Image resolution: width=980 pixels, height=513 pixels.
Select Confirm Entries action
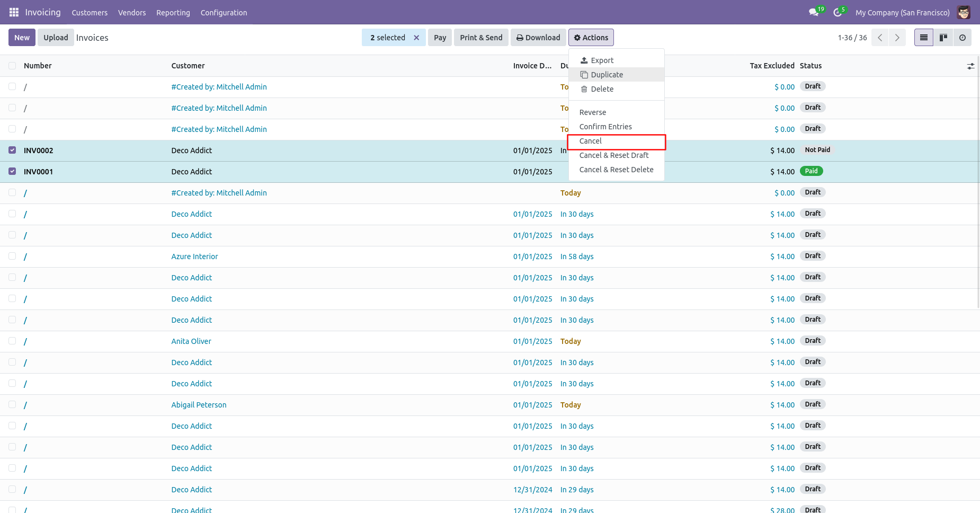tap(617, 127)
